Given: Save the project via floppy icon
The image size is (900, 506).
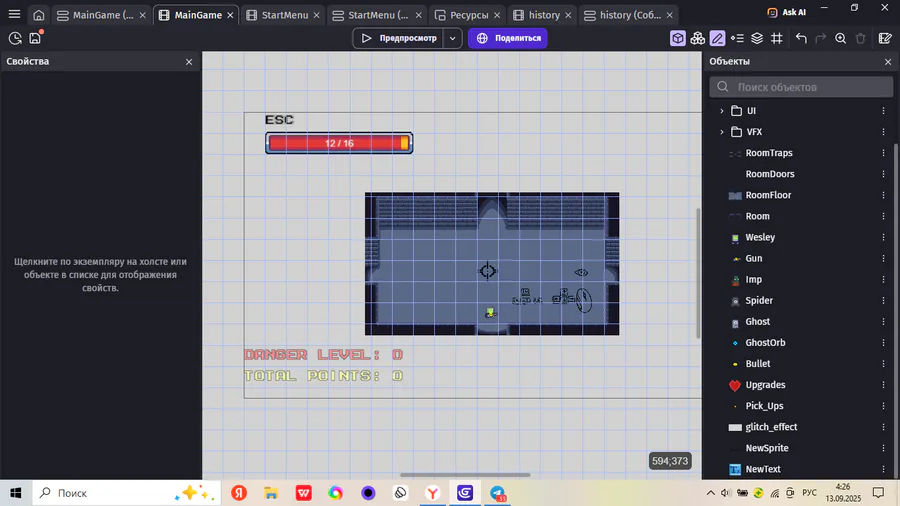Looking at the screenshot, I should (x=35, y=38).
